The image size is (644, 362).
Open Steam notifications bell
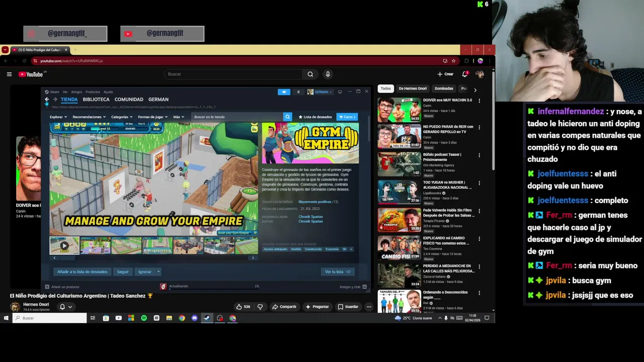pos(298,92)
